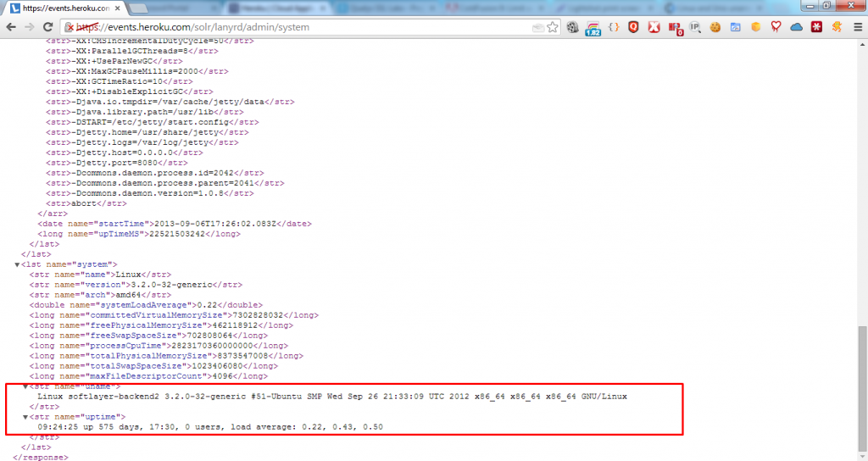Reload the current page
Screen dimensions: 868x461
48,27
